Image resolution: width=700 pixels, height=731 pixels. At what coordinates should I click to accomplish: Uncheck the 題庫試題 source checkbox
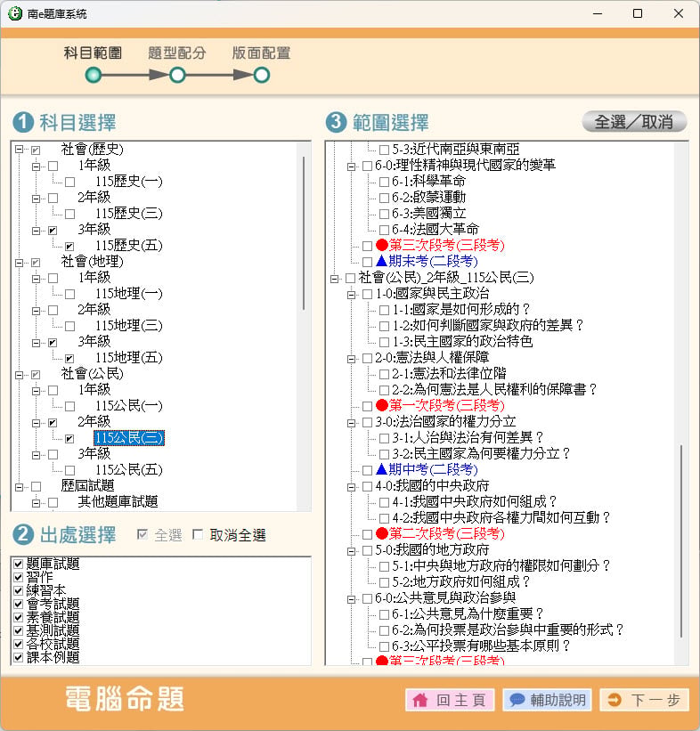[x=18, y=564]
